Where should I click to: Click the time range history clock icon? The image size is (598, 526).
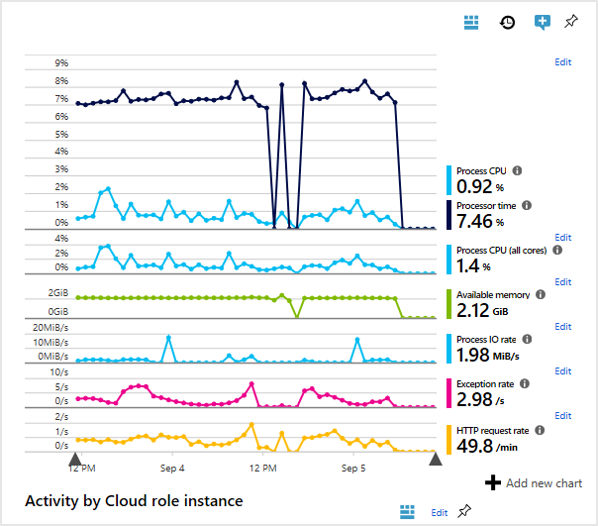point(507,23)
